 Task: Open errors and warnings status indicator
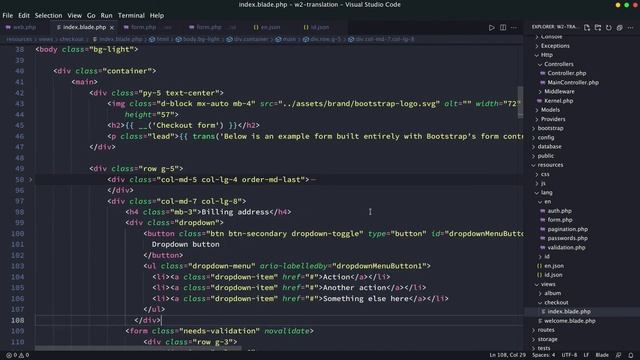tap(17, 355)
